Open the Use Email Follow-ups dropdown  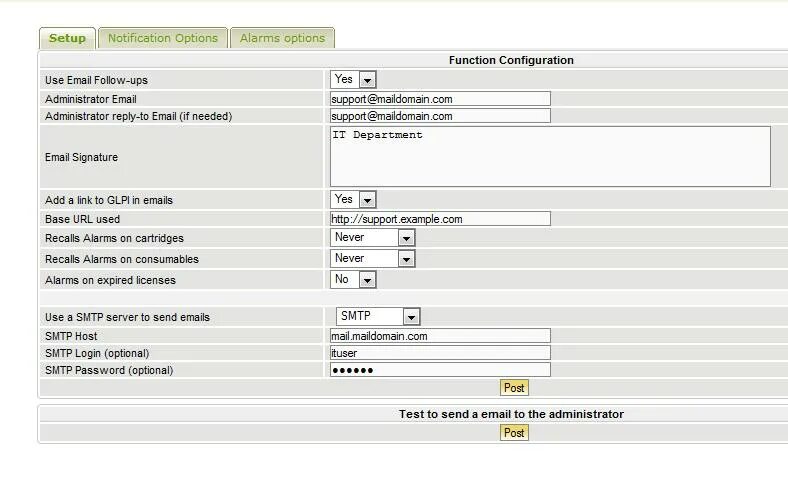[354, 79]
